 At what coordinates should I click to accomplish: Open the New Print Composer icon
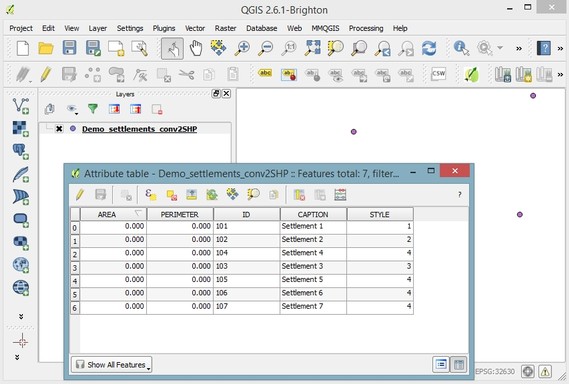click(x=116, y=48)
